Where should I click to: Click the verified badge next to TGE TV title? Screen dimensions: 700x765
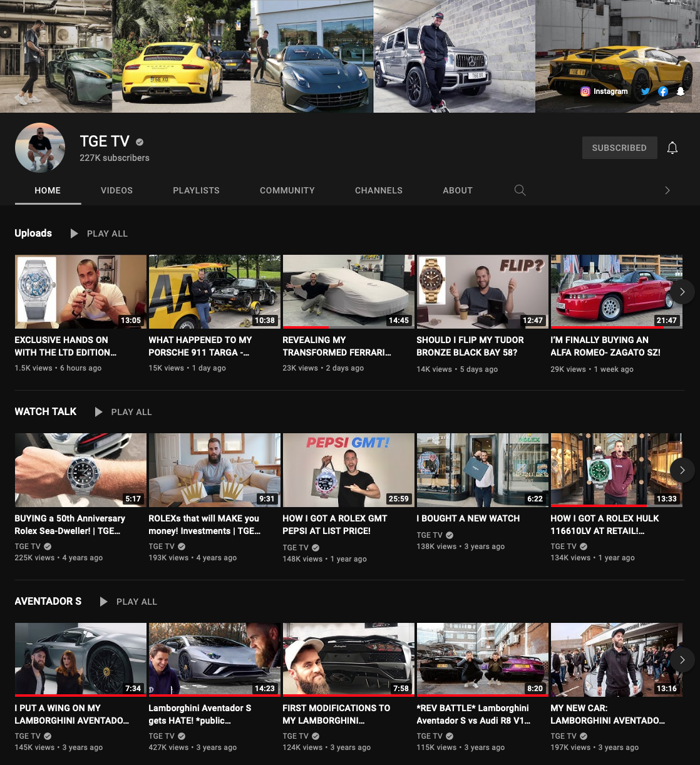[140, 142]
